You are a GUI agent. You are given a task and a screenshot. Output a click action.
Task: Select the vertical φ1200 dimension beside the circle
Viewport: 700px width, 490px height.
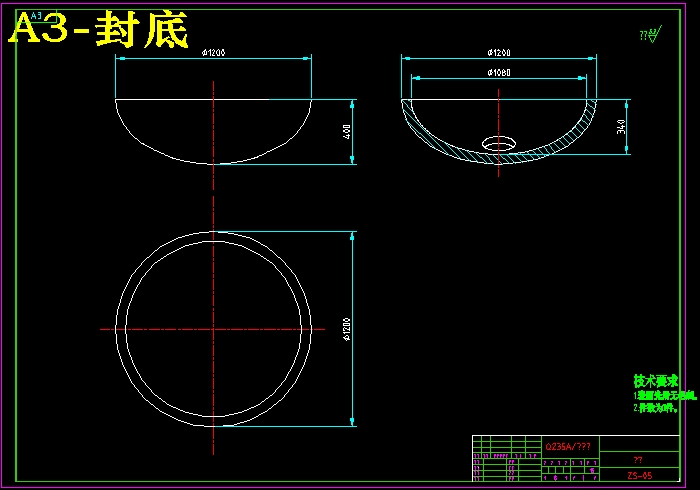(347, 329)
